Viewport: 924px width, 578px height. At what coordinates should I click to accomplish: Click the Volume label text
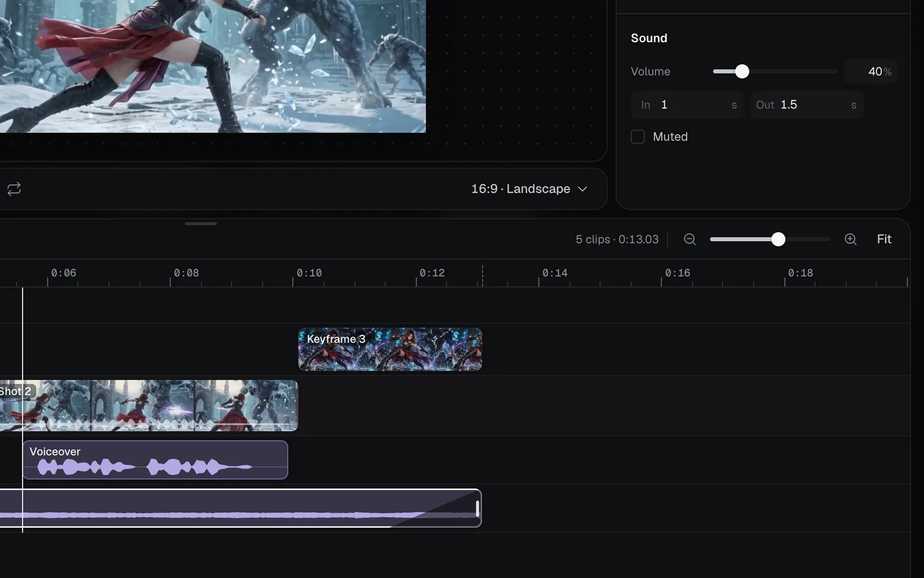650,72
